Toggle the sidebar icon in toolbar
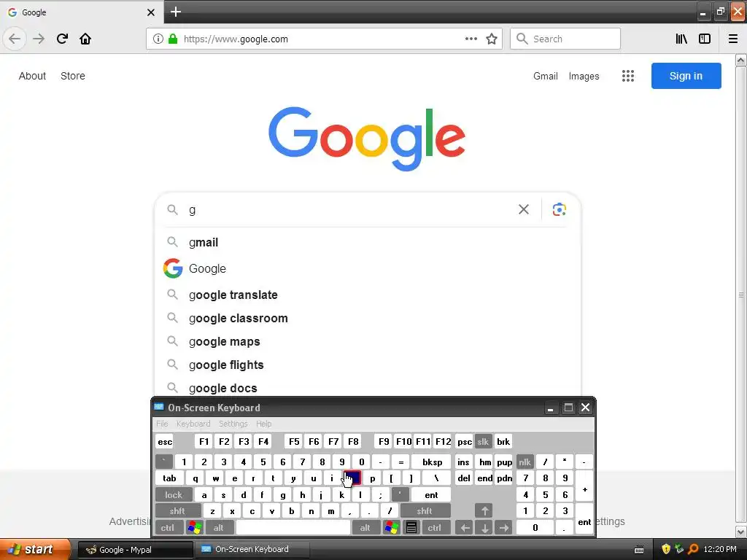The width and height of the screenshot is (747, 560). 705,39
